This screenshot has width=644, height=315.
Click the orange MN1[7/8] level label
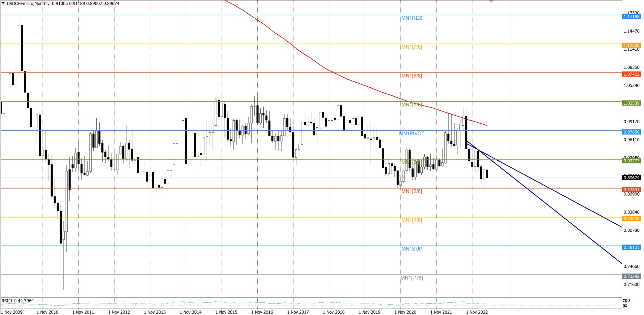(x=412, y=47)
